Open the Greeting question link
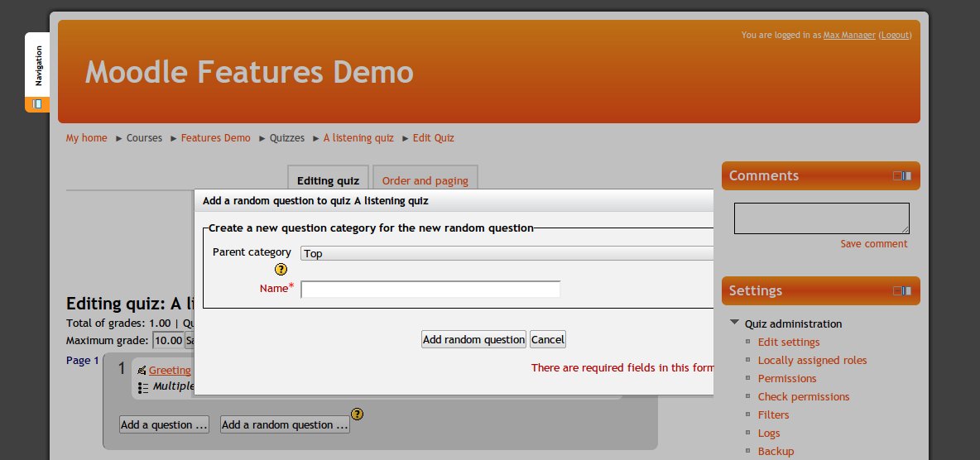980x460 pixels. point(170,370)
